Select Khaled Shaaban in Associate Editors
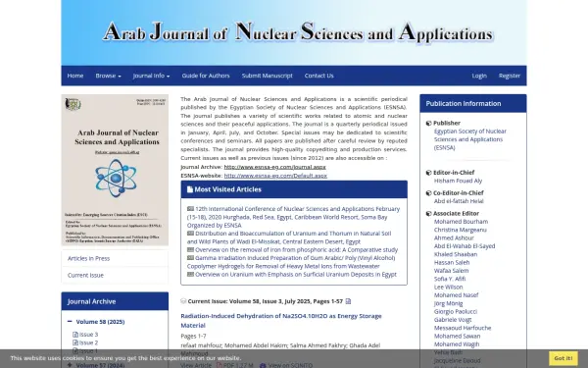Image resolution: width=588 pixels, height=368 pixels. 456,254
